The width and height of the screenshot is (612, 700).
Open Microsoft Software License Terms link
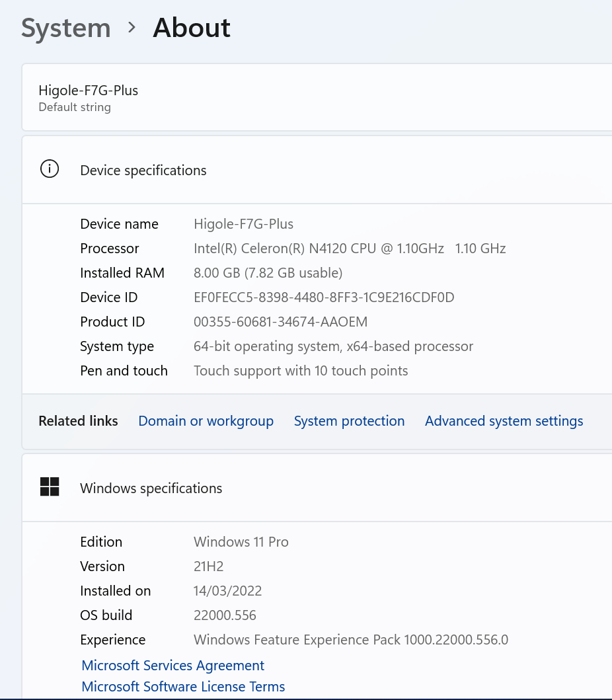tap(183, 687)
